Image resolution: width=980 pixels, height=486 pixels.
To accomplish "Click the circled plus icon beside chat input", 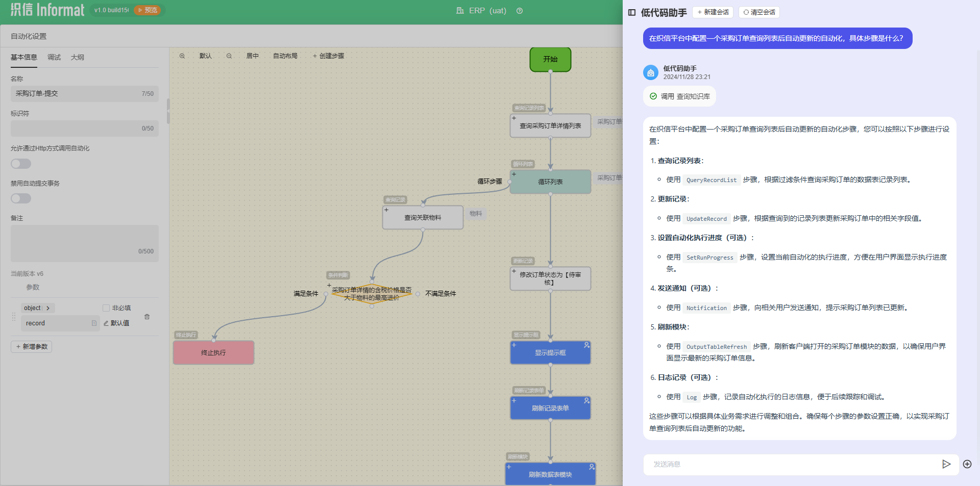I will tap(967, 464).
